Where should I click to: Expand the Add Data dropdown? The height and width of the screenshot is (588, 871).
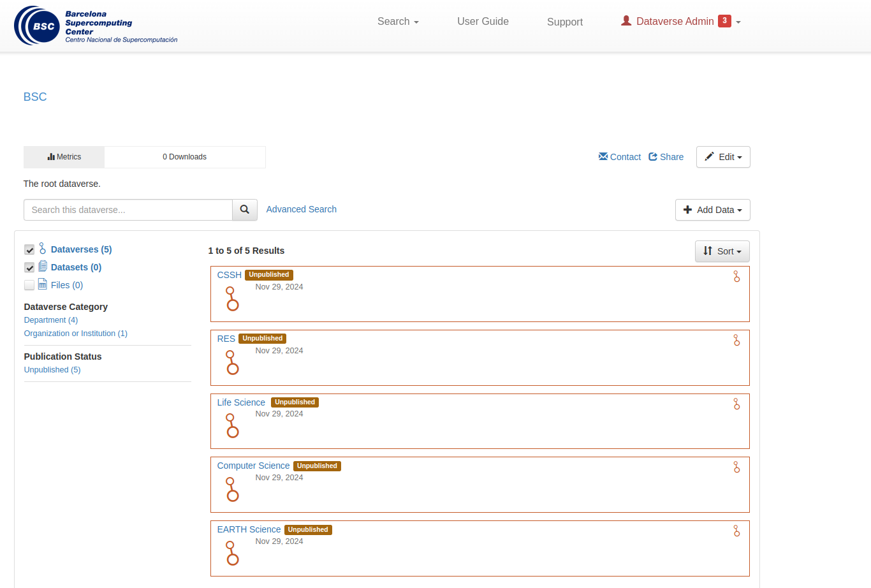[x=712, y=210]
